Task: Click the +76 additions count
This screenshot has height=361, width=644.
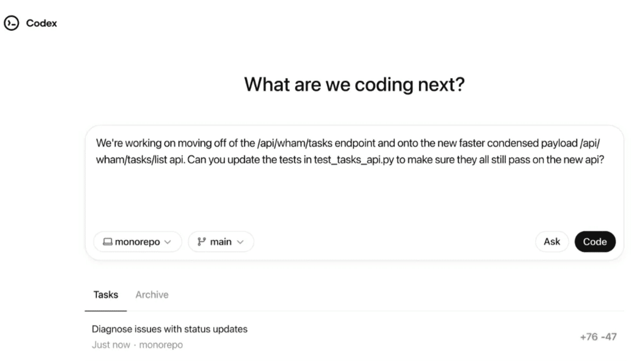Action: coord(589,337)
